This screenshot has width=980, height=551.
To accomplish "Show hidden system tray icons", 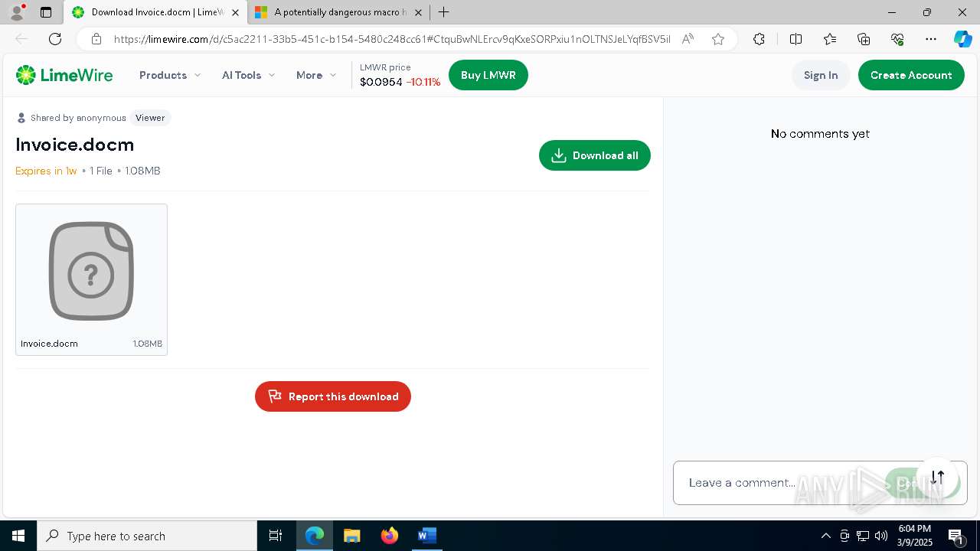I will (826, 536).
